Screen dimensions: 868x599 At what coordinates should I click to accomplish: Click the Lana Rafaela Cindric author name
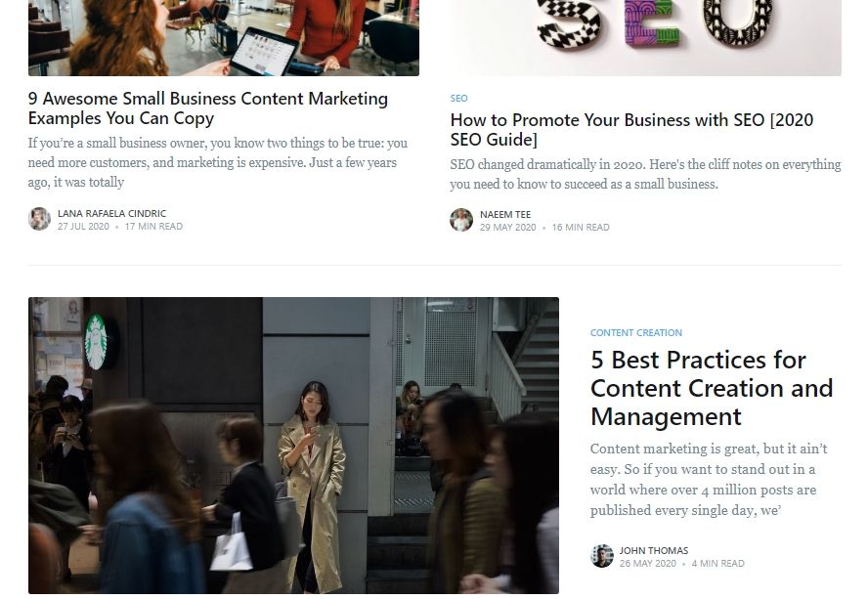pos(111,213)
